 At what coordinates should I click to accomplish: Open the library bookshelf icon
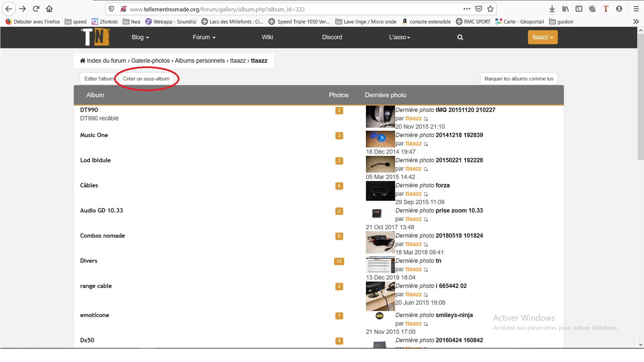(x=566, y=9)
